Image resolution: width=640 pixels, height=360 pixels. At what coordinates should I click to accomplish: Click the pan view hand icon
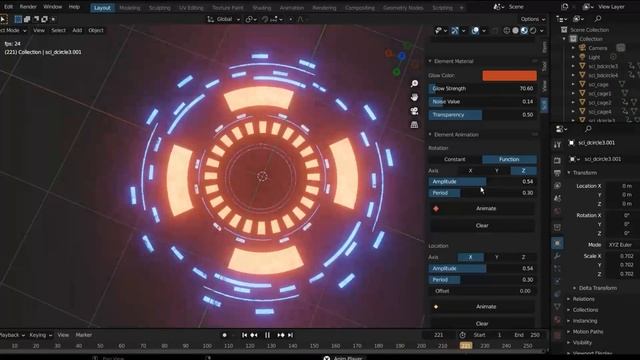(x=414, y=97)
